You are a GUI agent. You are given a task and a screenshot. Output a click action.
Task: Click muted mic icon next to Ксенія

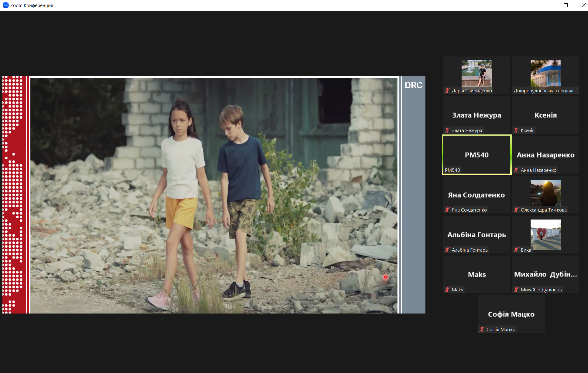(516, 130)
